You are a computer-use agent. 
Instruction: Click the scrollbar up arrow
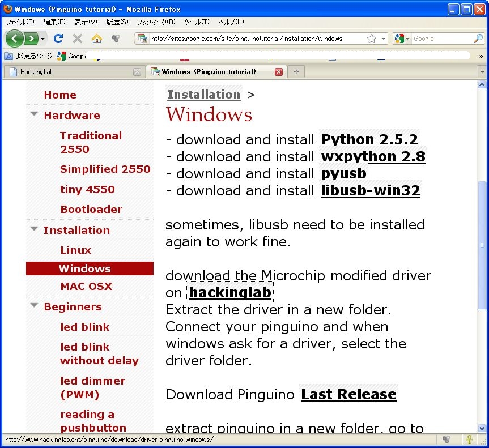tap(482, 85)
